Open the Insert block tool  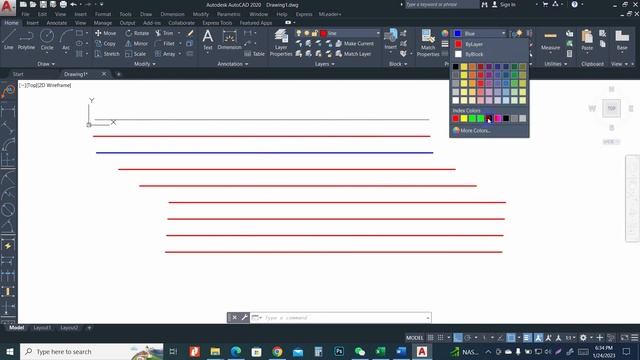[x=391, y=40]
